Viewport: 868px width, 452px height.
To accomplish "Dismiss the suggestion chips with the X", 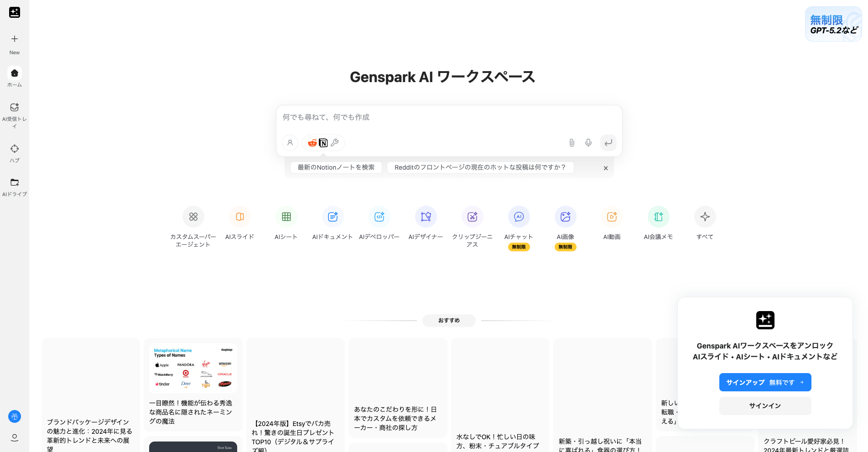I will pos(606,168).
